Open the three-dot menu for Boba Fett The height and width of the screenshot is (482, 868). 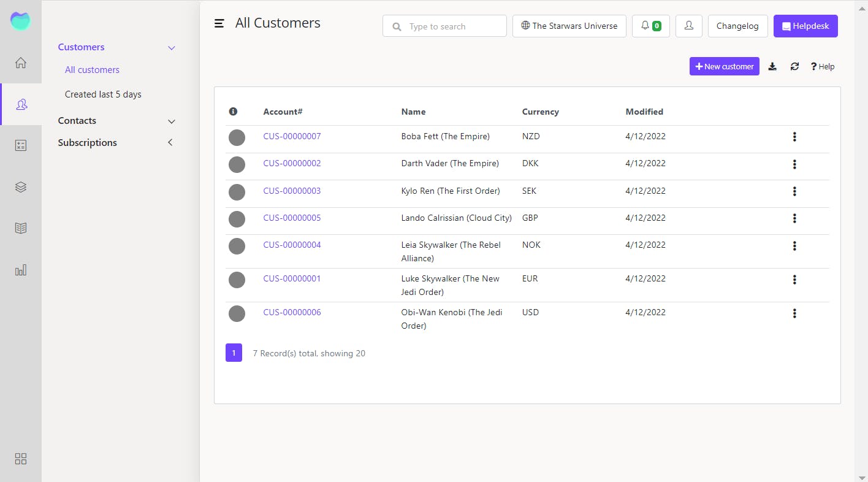pyautogui.click(x=794, y=137)
